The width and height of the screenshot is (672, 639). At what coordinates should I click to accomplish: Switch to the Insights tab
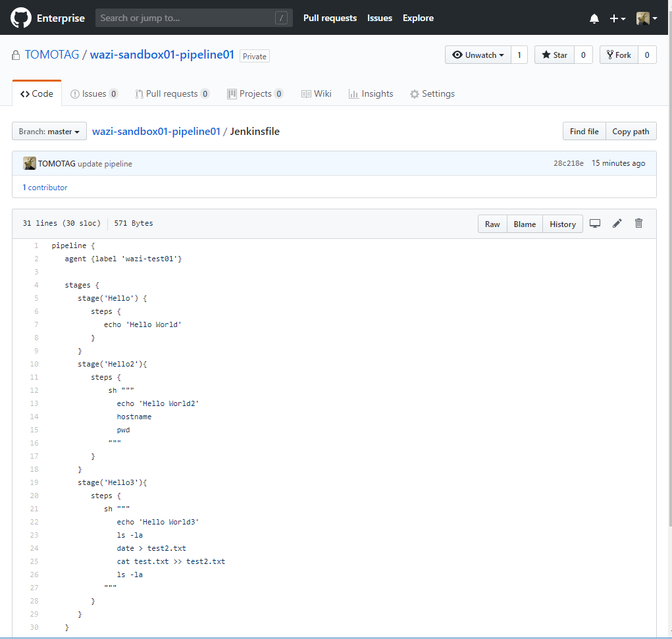[371, 93]
